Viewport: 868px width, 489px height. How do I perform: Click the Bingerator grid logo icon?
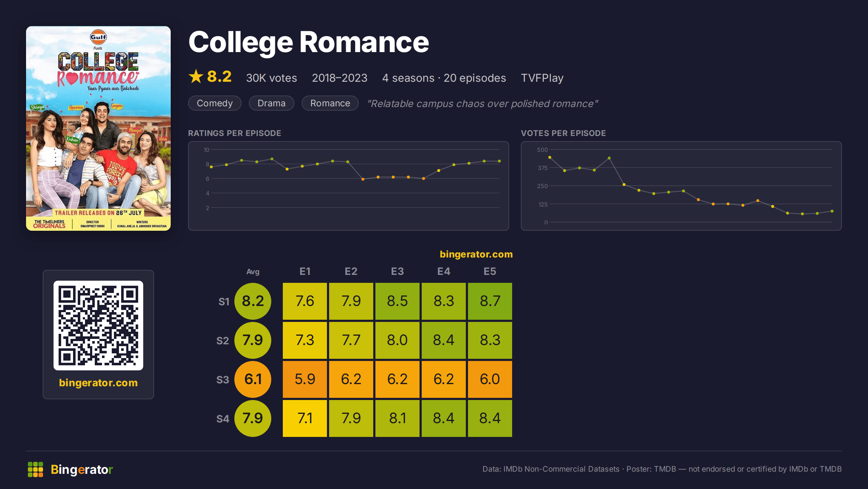point(35,469)
